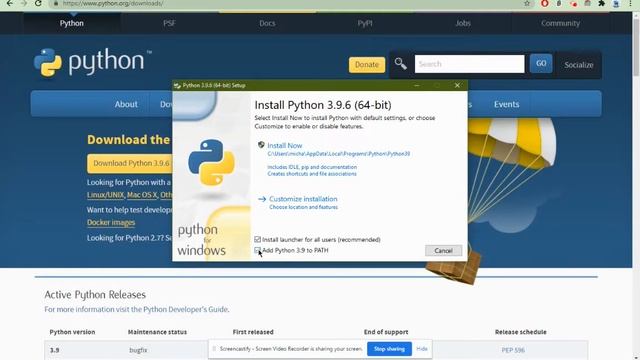The image size is (640, 360).
Task: Click the arrow icon beside Customize installation
Action: point(262,199)
